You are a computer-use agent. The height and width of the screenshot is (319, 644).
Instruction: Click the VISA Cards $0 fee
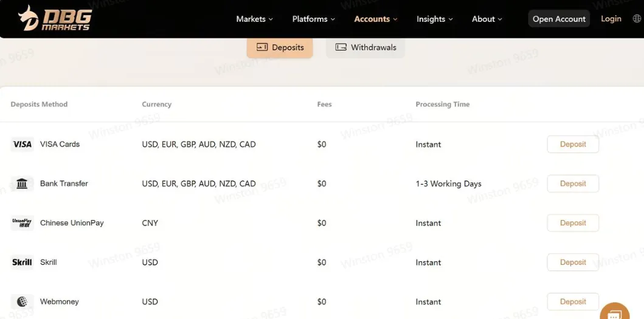pos(322,145)
